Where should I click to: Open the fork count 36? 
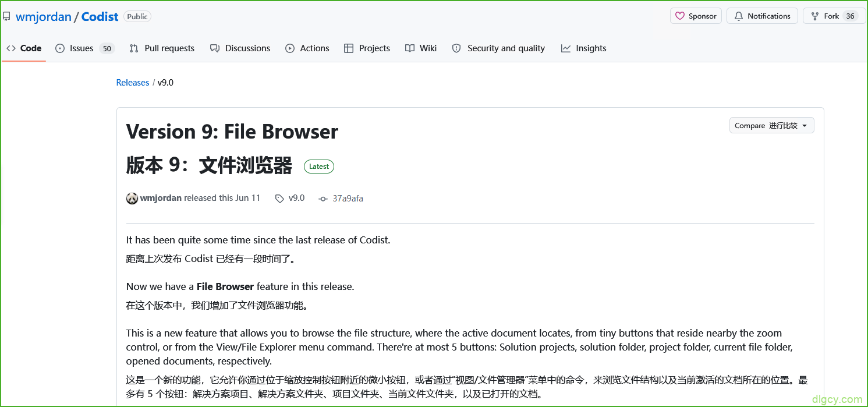click(851, 16)
